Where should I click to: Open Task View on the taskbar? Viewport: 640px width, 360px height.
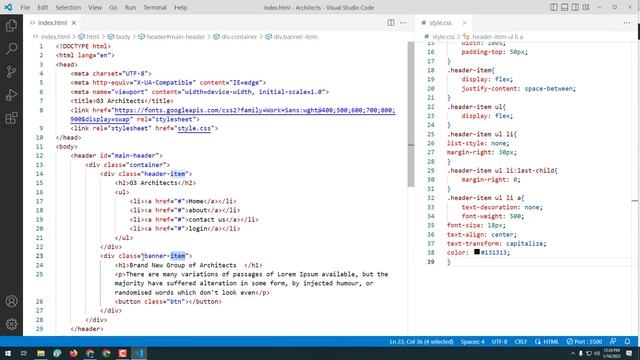click(x=24, y=353)
